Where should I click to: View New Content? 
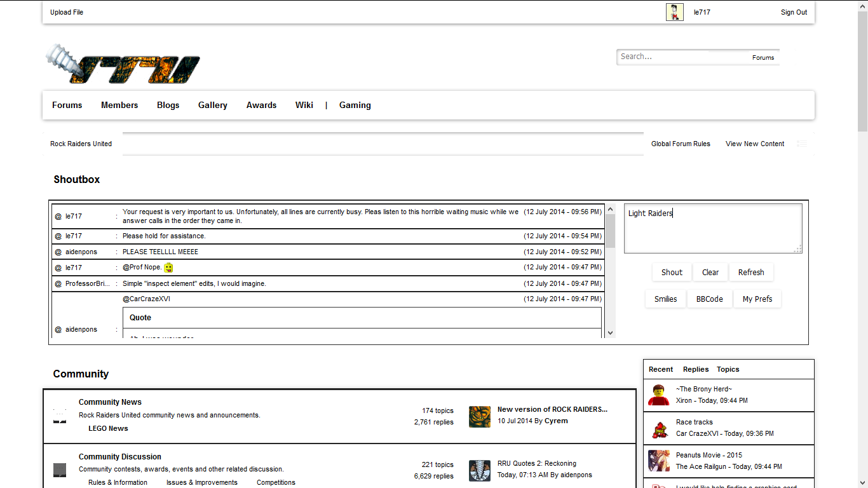coord(755,144)
